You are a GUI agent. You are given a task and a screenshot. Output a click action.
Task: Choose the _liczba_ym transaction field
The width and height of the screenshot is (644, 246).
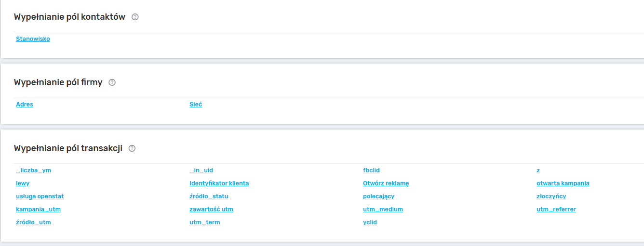[x=33, y=170]
